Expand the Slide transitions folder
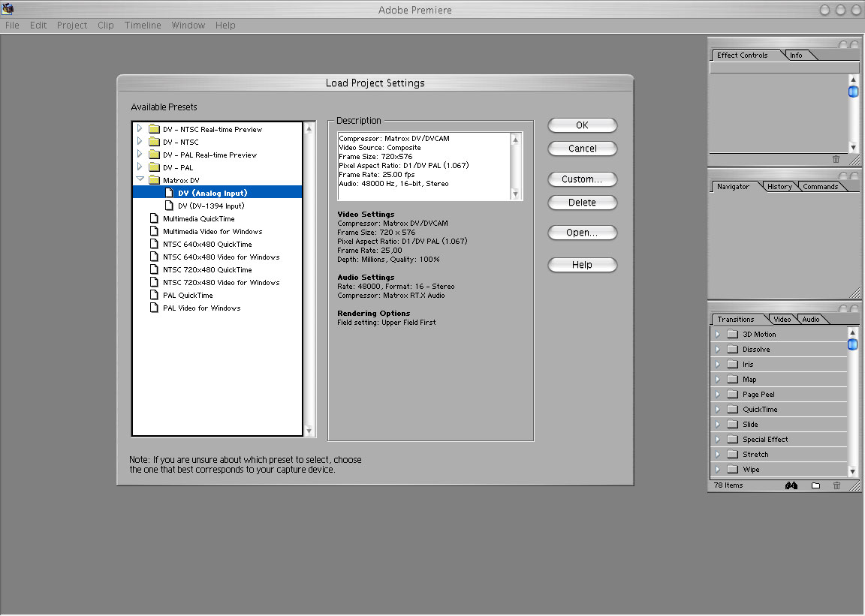Image resolution: width=865 pixels, height=616 pixels. 718,424
